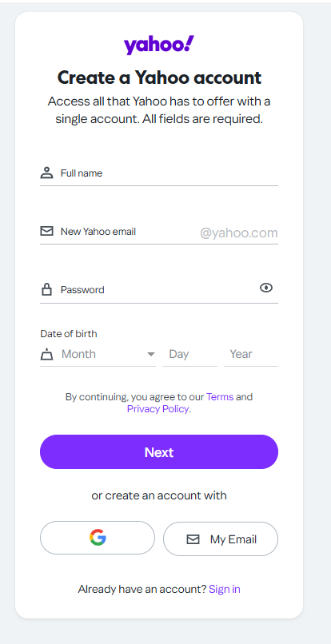Select the Full name input field
Viewport: 331px width, 644px height.
(159, 173)
